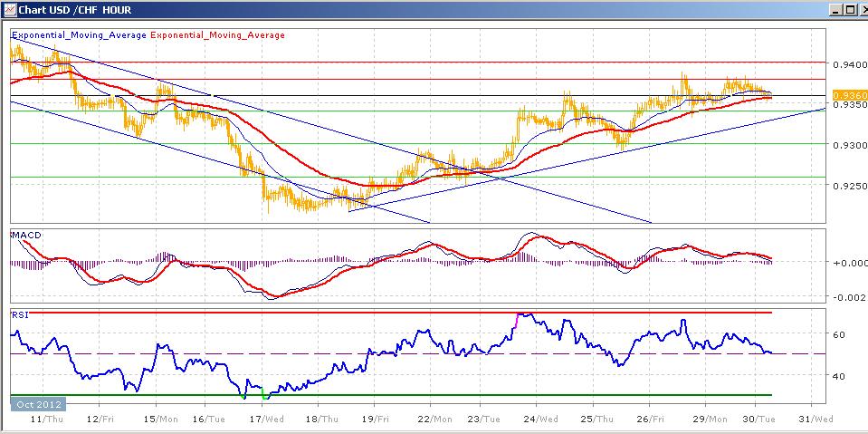Click the Oct 2012 month label
The image size is (868, 434).
33,402
